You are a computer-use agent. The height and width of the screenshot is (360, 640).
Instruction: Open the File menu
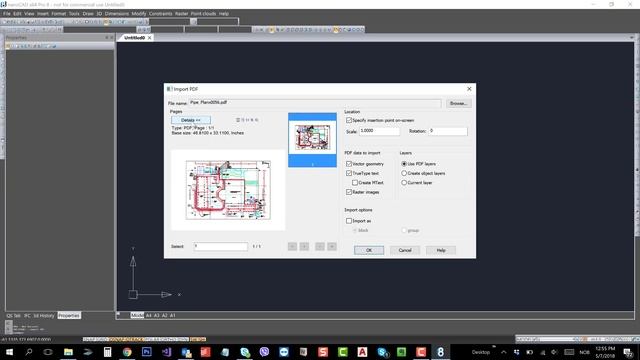tap(7, 13)
